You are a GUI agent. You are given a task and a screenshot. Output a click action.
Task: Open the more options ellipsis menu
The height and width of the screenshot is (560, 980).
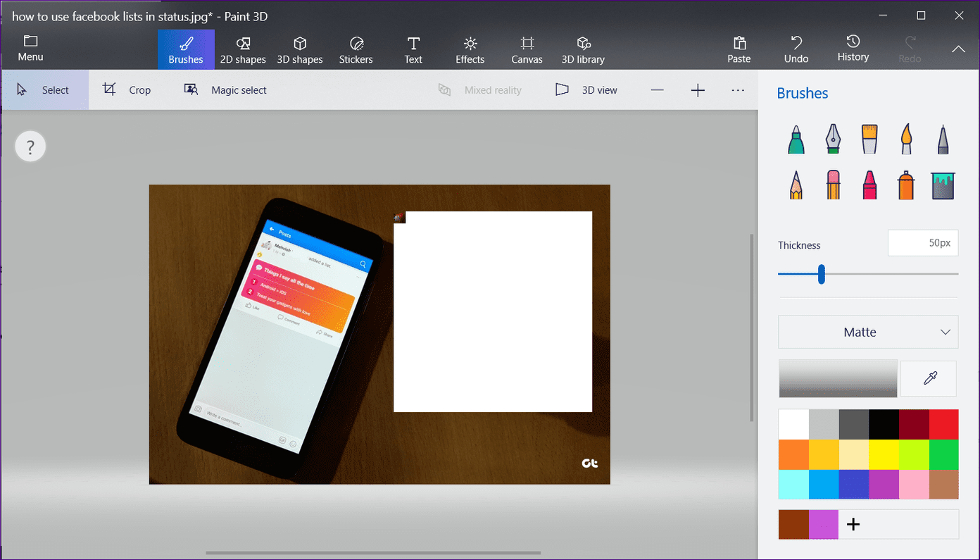pyautogui.click(x=738, y=90)
